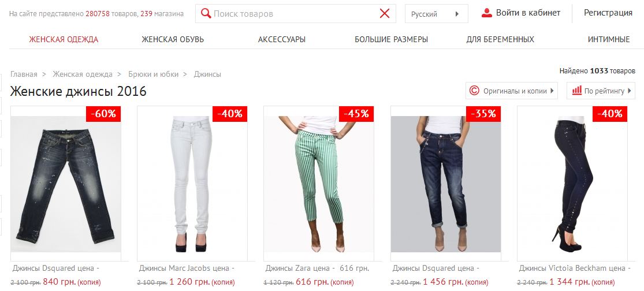The height and width of the screenshot is (291, 644).
Task: Open the Русский language dropdown
Action: click(x=436, y=14)
